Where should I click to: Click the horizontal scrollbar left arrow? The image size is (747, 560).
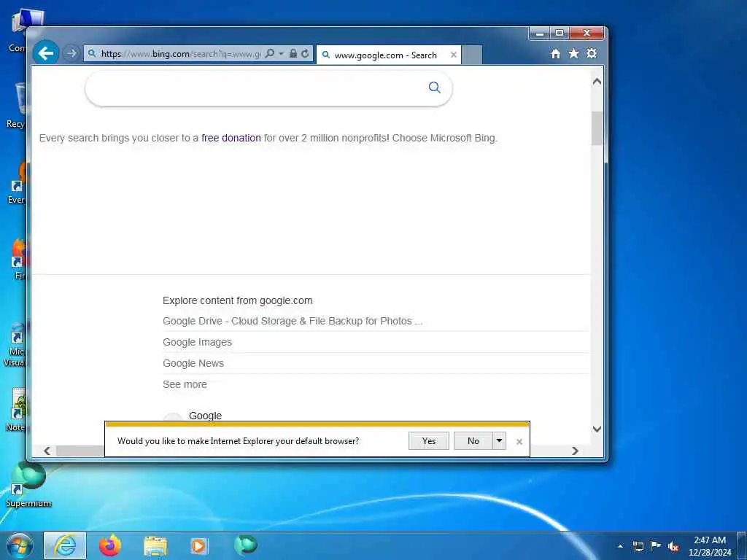[47, 451]
